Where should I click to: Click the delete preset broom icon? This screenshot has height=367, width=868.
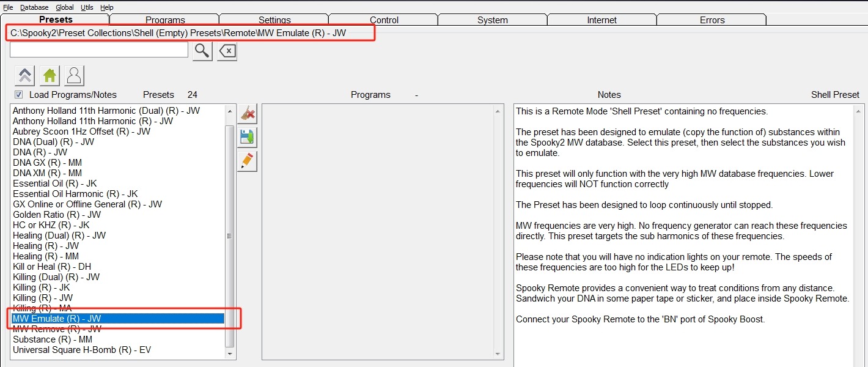coord(247,114)
